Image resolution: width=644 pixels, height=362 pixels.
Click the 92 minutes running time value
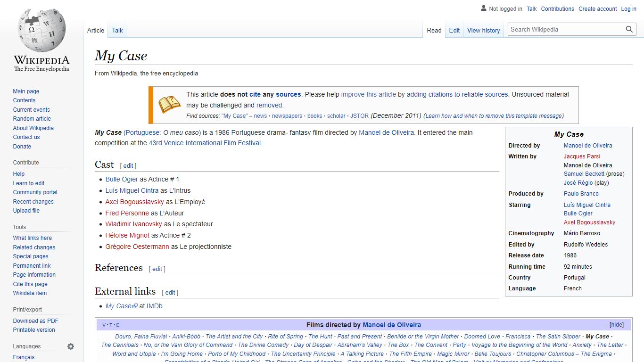click(x=578, y=267)
